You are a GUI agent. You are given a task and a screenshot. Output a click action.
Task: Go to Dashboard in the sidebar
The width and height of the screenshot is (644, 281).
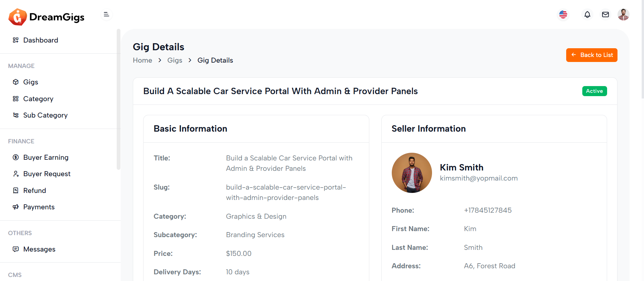[x=41, y=40]
